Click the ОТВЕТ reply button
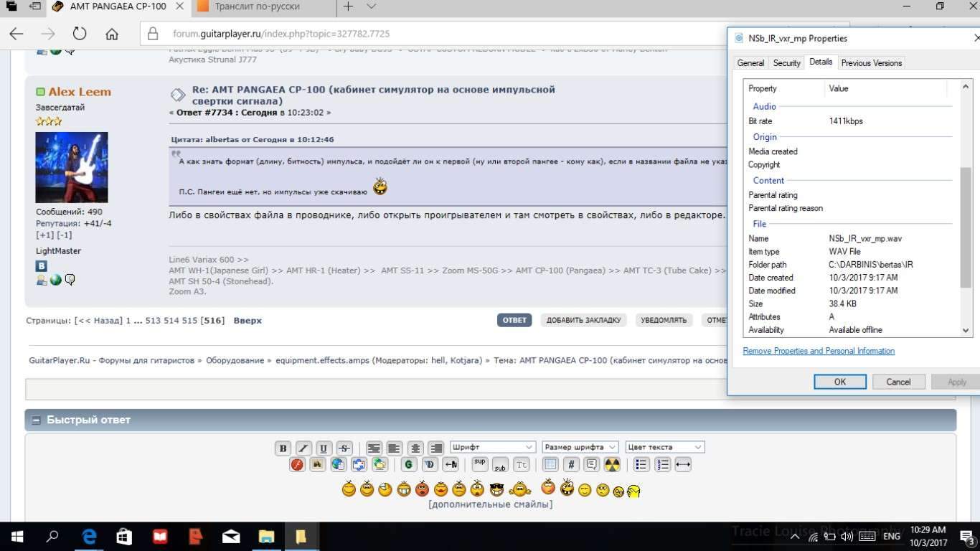 point(514,320)
